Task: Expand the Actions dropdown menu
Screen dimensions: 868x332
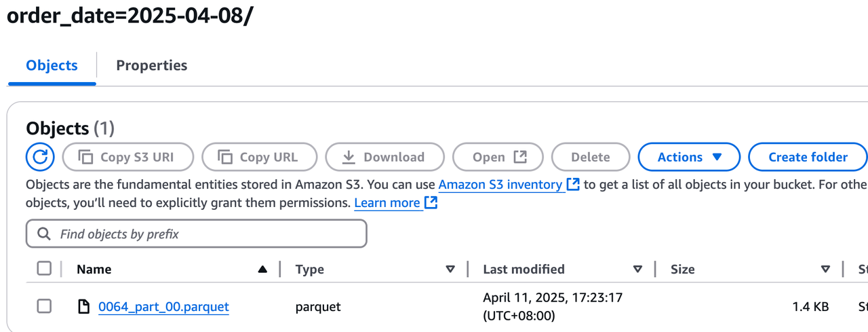Action: [688, 158]
